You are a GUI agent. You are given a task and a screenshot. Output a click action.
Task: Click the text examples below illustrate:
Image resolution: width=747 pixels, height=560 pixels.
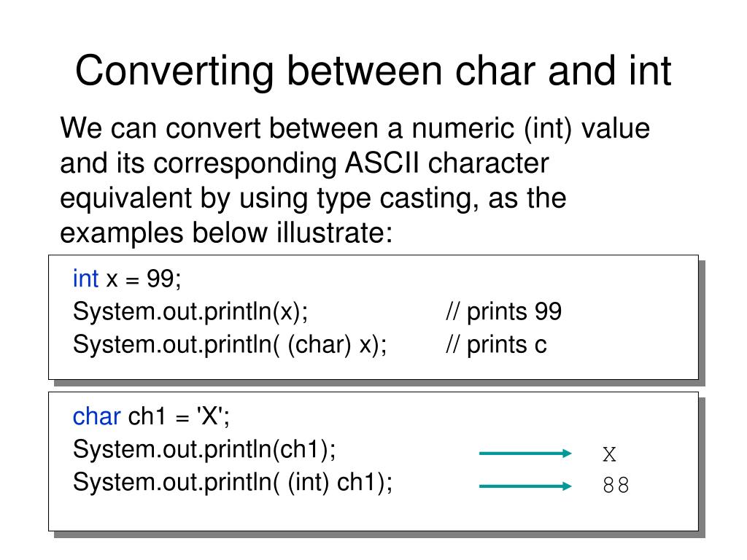pyautogui.click(x=226, y=233)
